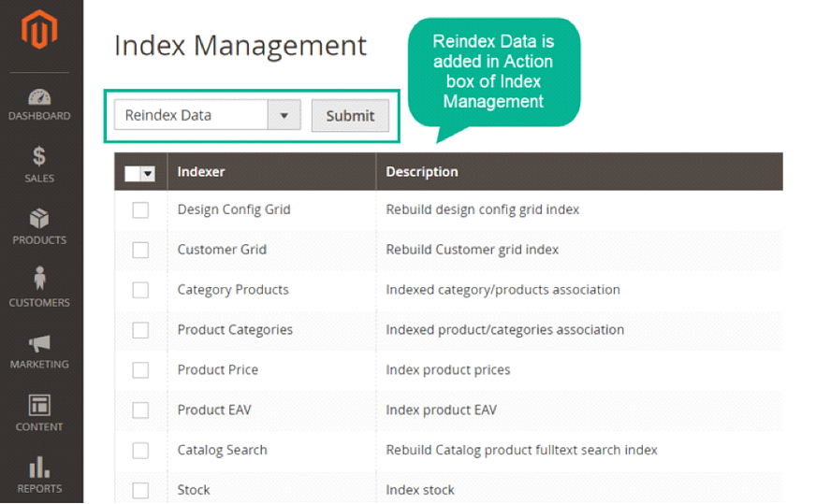Viewport: 830px width, 504px height.
Task: Open the Content layout icon
Action: point(39,405)
